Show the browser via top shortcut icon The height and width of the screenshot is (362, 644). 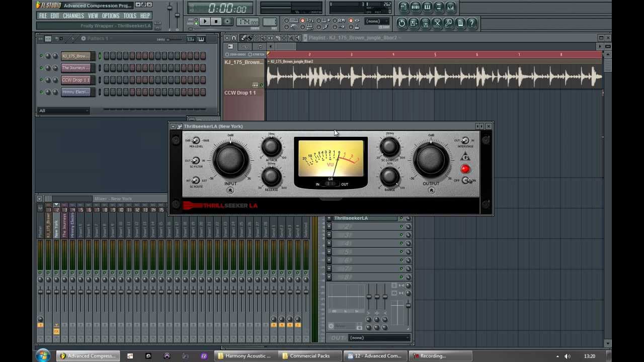tap(439, 7)
